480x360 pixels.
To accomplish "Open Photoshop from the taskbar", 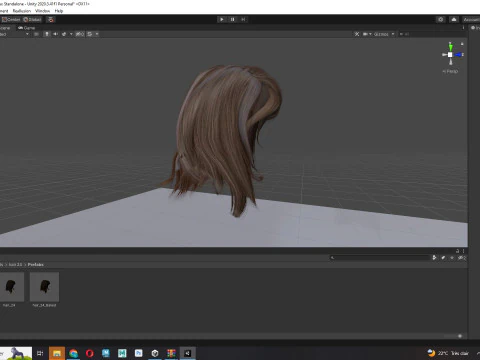I will 139,353.
